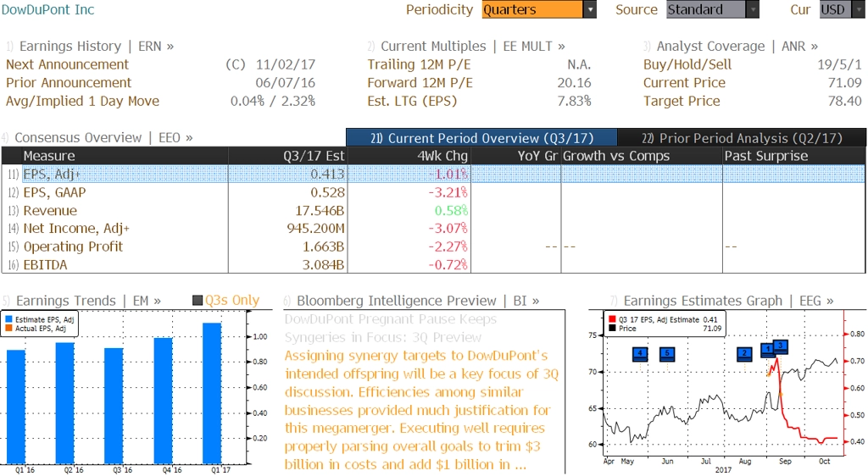Click the Estimate EPS, Adj blue legend swatch
The height and width of the screenshot is (476, 868).
coord(8,319)
